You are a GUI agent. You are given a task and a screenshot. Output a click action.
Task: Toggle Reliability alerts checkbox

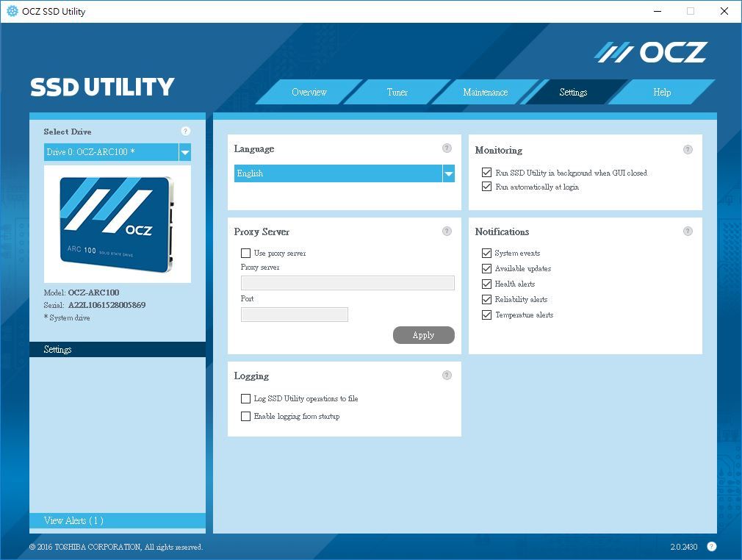tap(486, 299)
